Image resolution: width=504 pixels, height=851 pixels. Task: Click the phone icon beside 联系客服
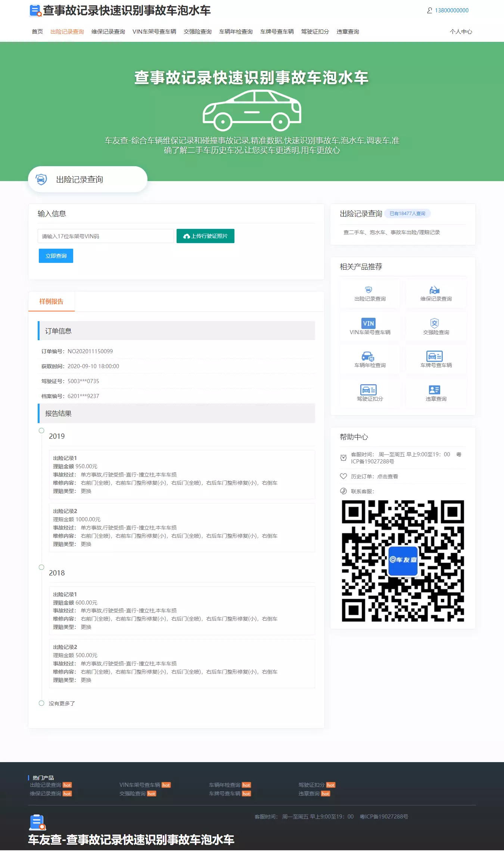[x=343, y=491]
